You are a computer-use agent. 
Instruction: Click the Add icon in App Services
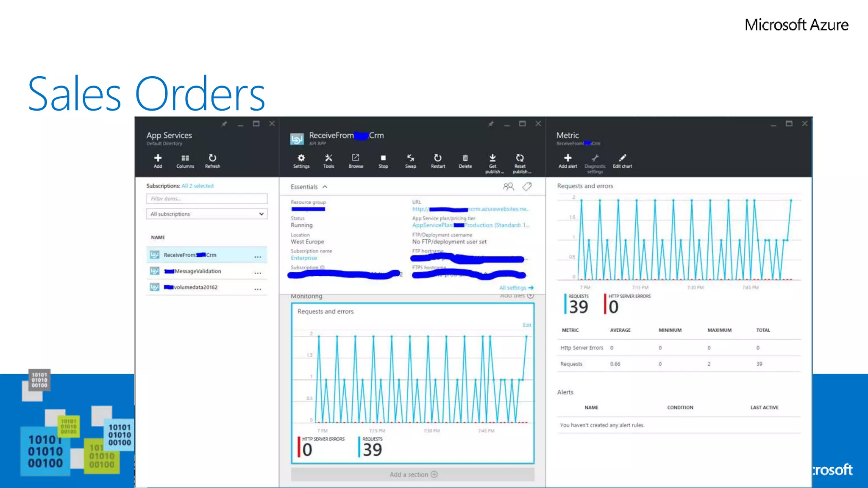point(158,161)
